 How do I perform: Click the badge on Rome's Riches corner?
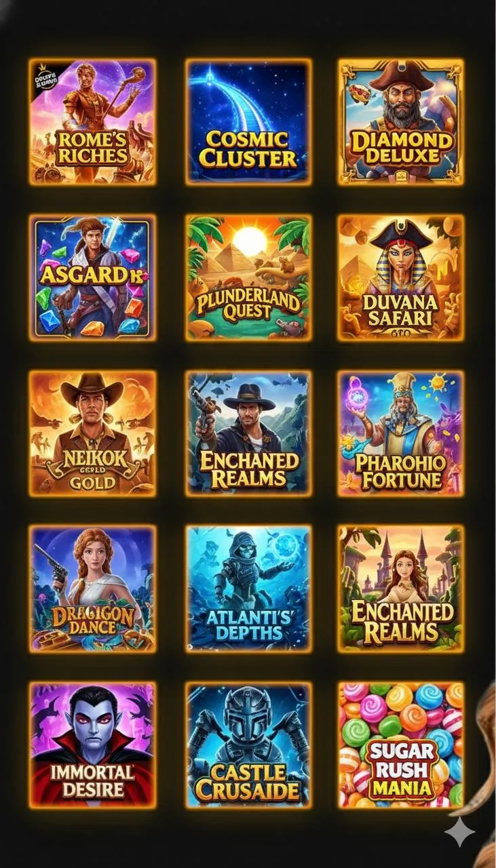(45, 76)
